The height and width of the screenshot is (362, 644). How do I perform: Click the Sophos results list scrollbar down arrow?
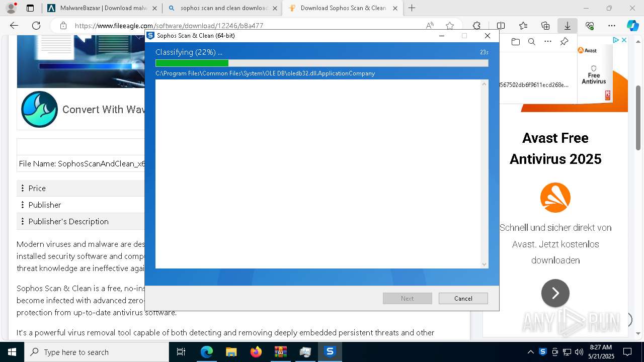tap(484, 264)
